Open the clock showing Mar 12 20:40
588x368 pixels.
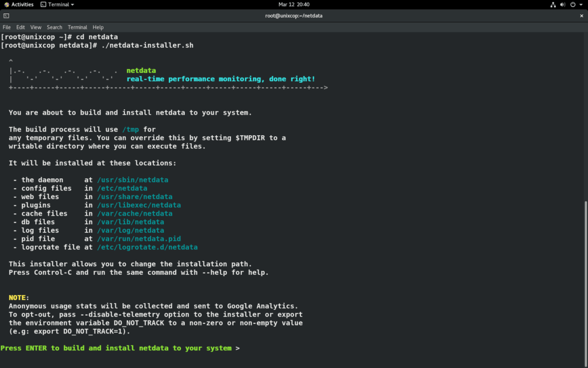294,5
